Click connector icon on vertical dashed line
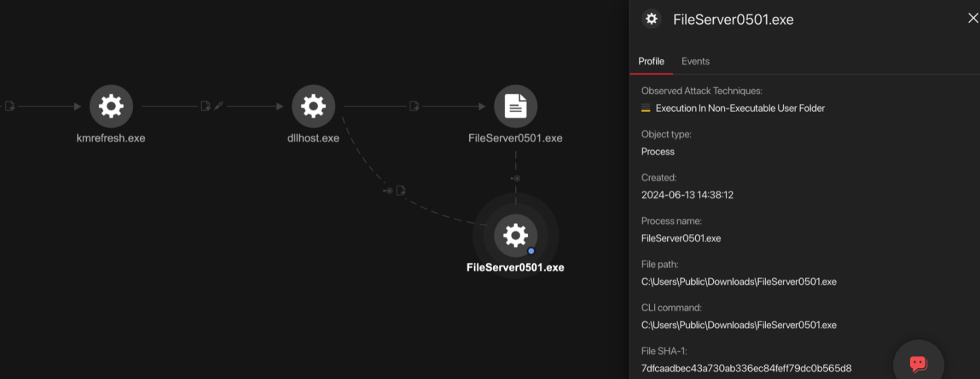 click(x=515, y=178)
